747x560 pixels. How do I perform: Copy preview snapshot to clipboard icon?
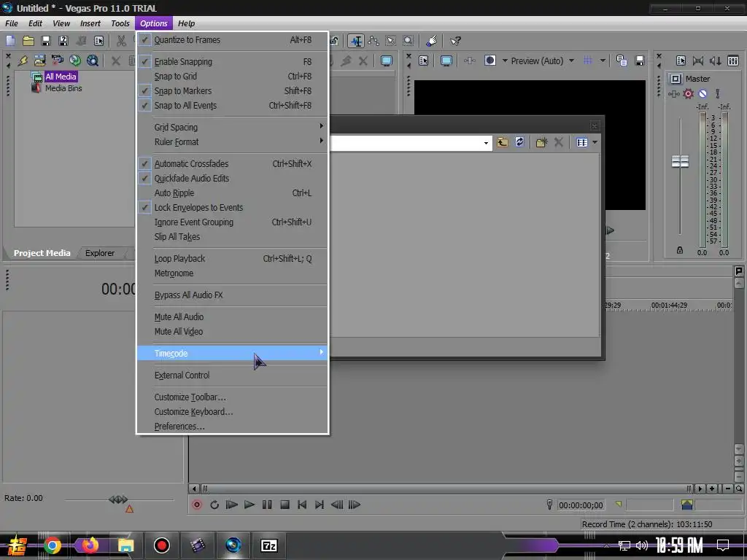click(622, 61)
